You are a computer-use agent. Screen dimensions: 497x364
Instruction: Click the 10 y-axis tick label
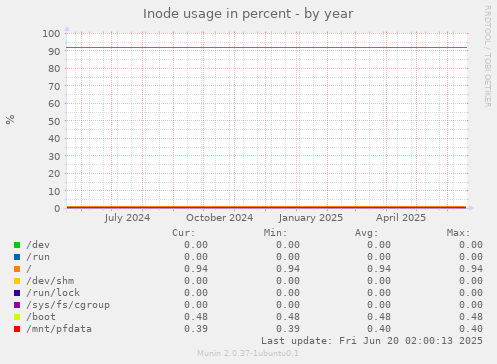(54, 191)
